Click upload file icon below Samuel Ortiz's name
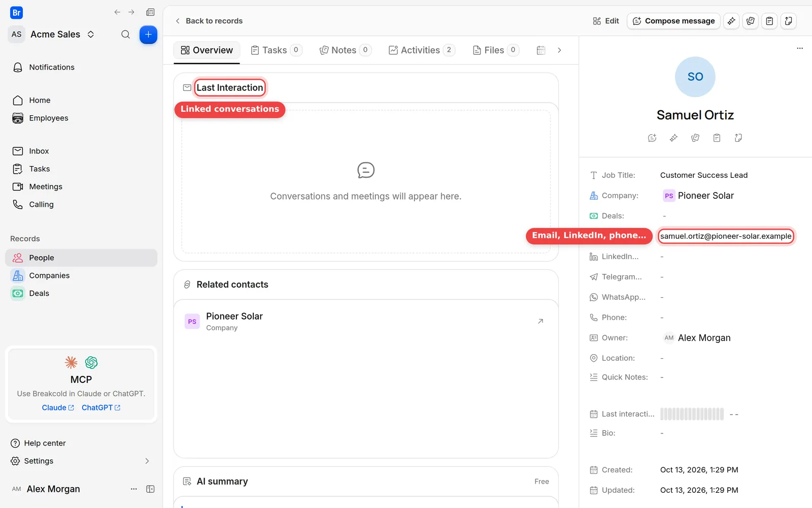The image size is (812, 508). coord(738,138)
